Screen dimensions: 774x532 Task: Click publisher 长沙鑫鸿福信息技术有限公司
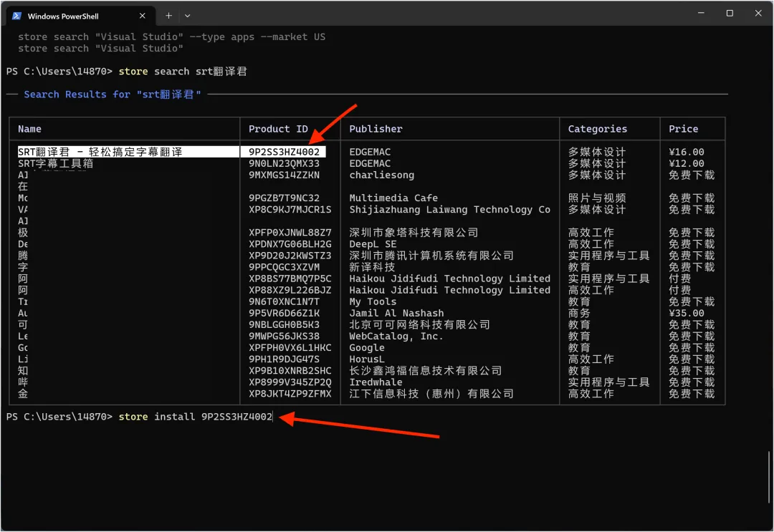[x=426, y=371]
